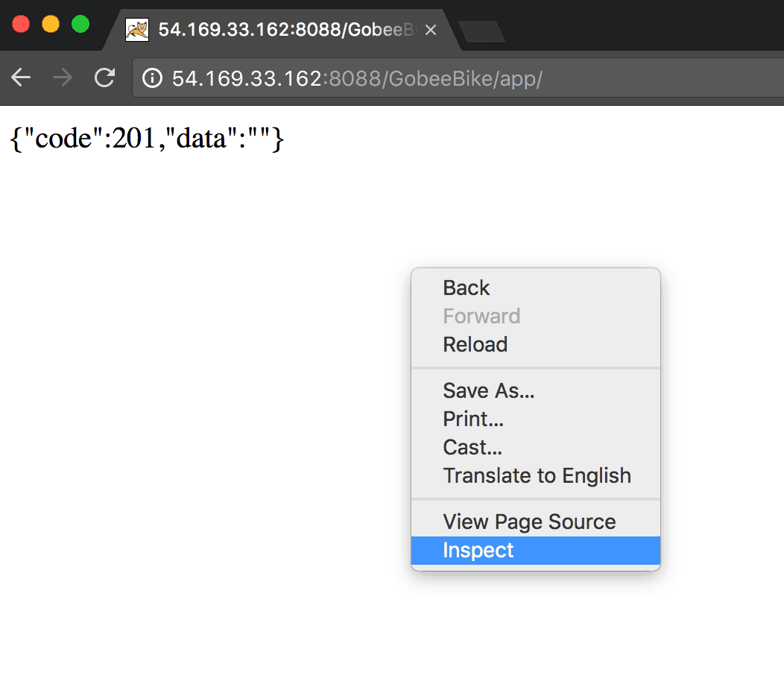Select the tab with the Tomcat favicon
Viewport: 784px width, 678px height.
pos(276,31)
